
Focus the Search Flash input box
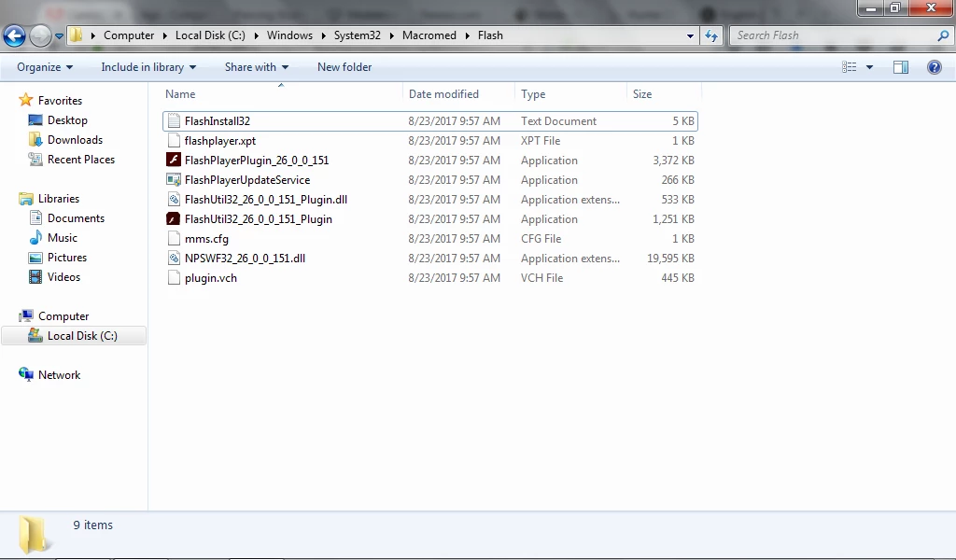(x=834, y=36)
